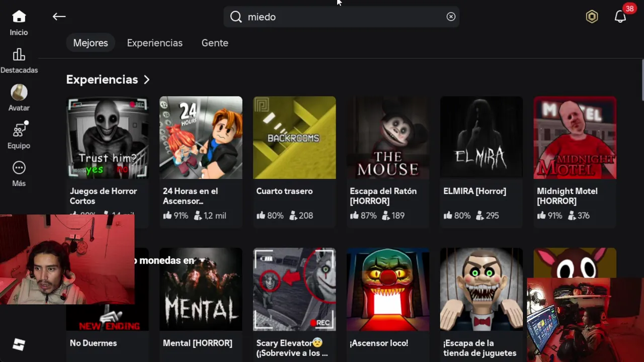Click the 295 players count
Screen dimensions: 644x362
[x=487, y=215]
